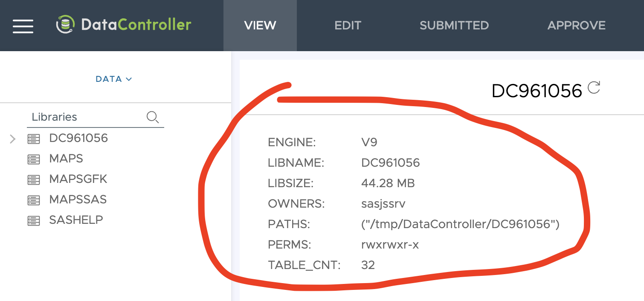This screenshot has height=301, width=644.
Task: Open the hamburger navigation menu
Action: pos(23,26)
